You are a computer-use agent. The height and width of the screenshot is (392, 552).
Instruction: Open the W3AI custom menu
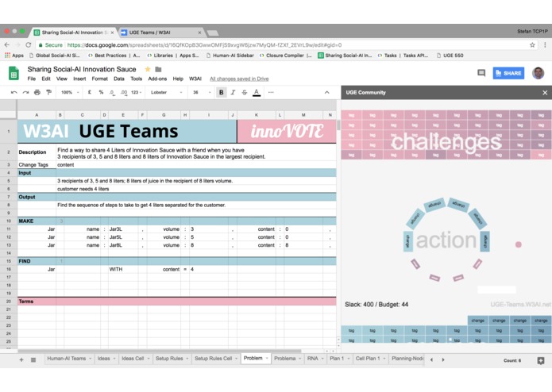195,79
